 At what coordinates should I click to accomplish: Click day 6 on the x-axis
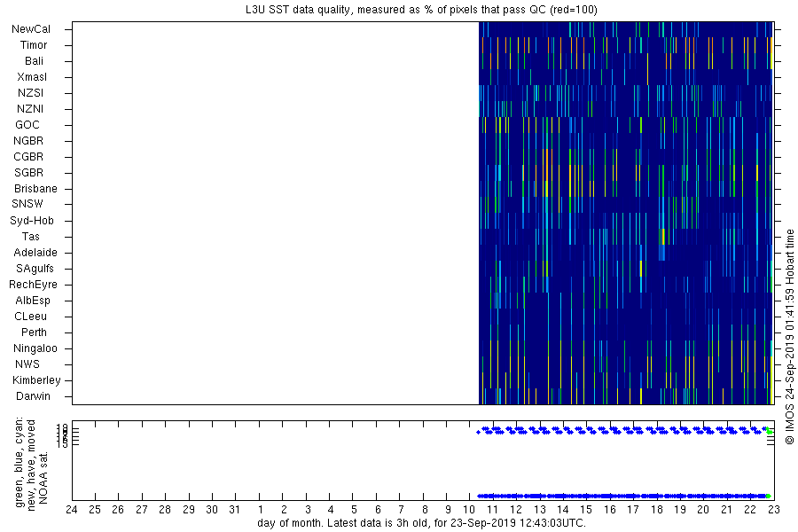tap(378, 510)
